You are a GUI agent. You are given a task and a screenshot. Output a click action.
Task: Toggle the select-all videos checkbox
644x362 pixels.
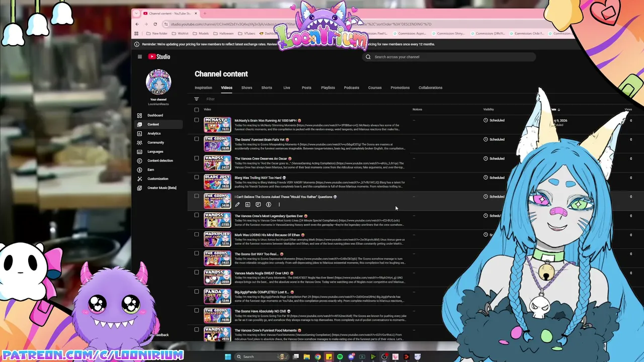point(197,110)
